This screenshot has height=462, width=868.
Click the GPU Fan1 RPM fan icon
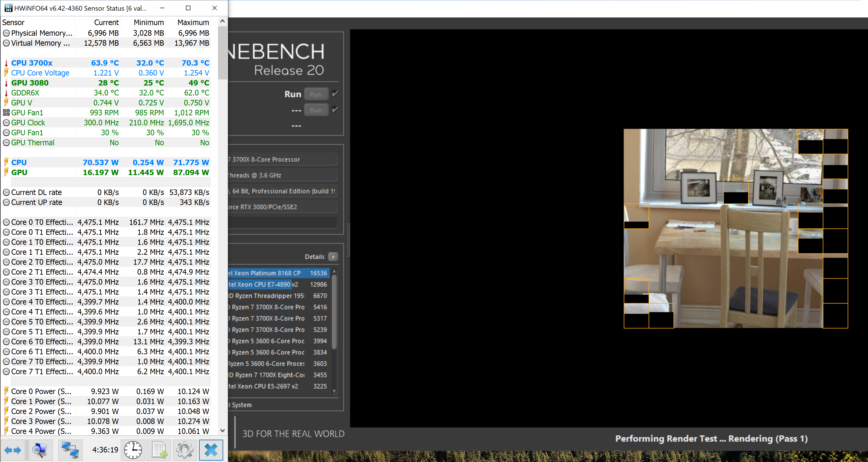point(6,112)
